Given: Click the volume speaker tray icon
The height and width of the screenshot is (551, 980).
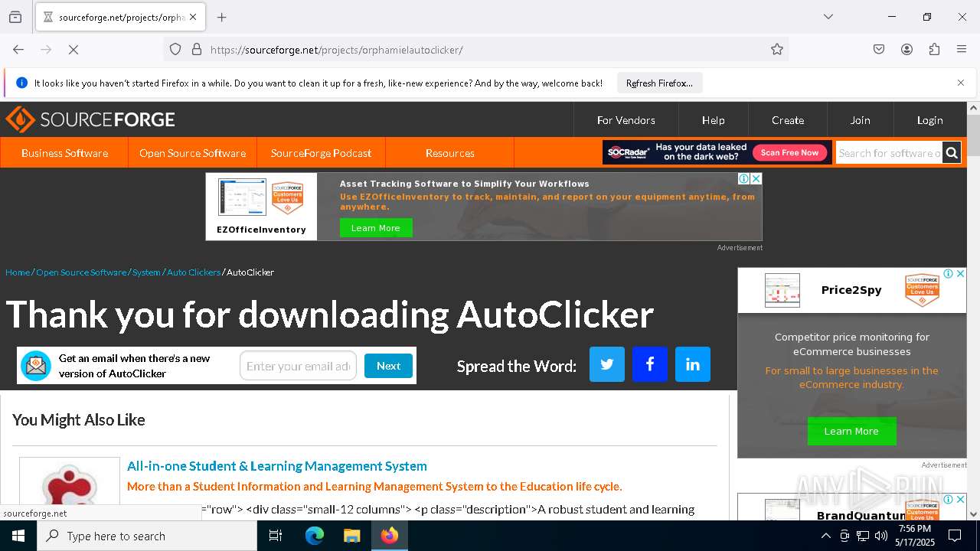Looking at the screenshot, I should tap(881, 536).
